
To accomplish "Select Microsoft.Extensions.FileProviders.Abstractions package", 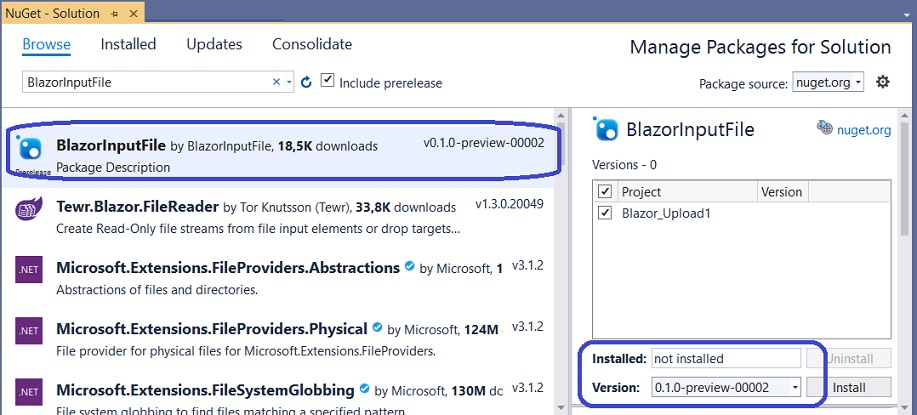I will [278, 278].
